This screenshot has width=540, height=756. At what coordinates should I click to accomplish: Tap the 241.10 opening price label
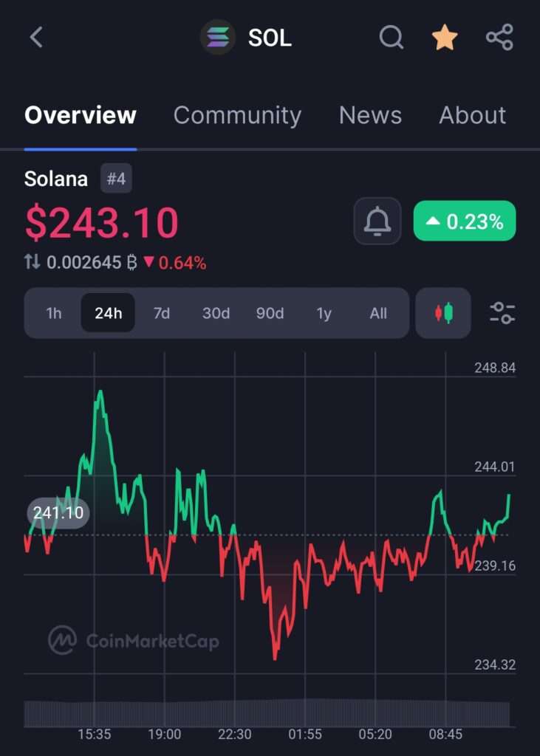tap(58, 512)
